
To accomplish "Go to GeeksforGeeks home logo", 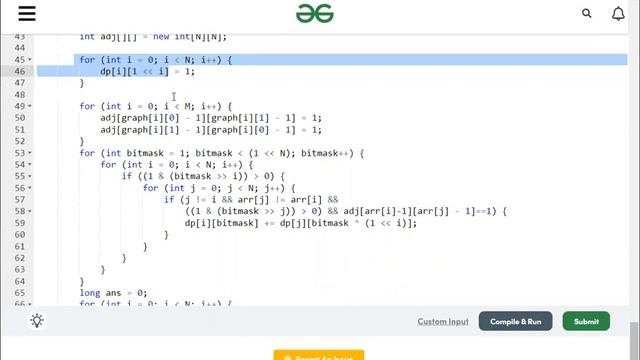I will pos(315,13).
